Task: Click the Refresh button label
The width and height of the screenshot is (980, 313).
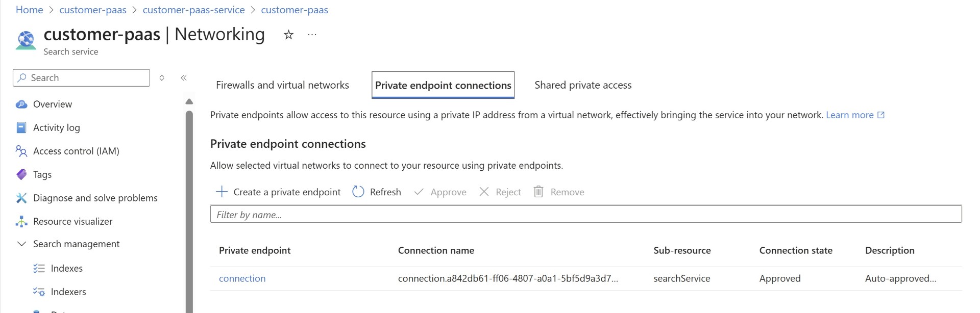Action: coord(385,192)
